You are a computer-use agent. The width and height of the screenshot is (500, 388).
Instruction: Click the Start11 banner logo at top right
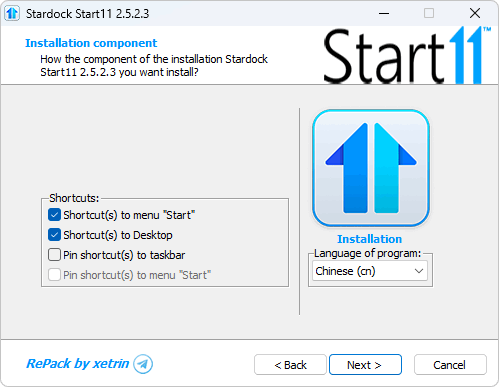pos(407,55)
